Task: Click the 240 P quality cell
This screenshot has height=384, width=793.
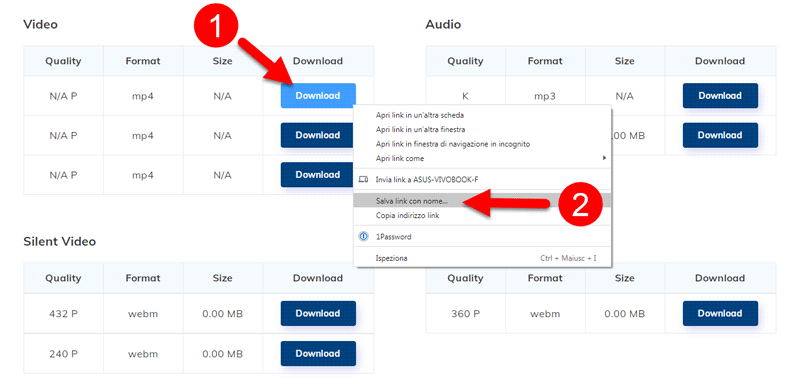Action: click(x=63, y=354)
